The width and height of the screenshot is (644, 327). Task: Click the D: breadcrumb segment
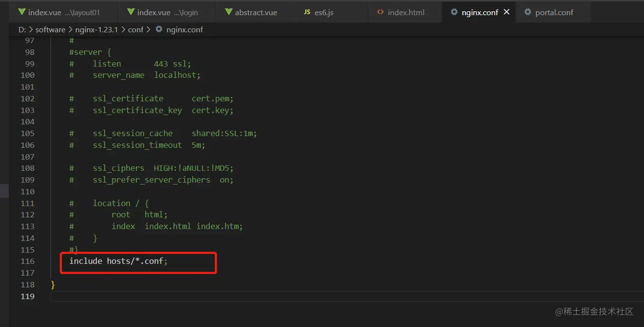22,29
